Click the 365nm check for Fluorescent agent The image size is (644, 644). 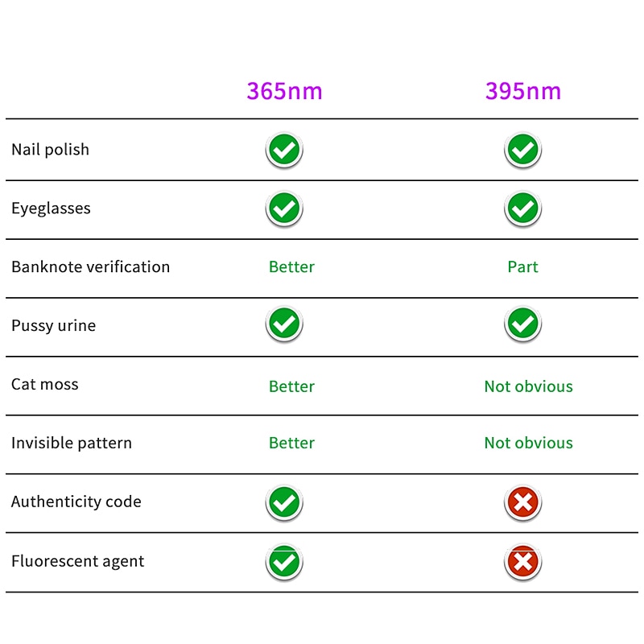pos(284,561)
